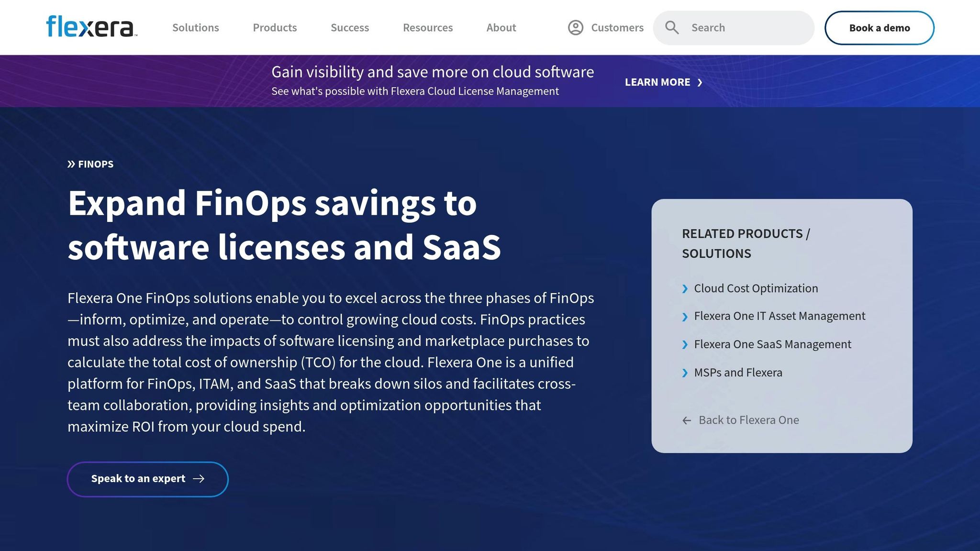Click the LEARN MORE banner link
This screenshot has height=551, width=980.
664,82
